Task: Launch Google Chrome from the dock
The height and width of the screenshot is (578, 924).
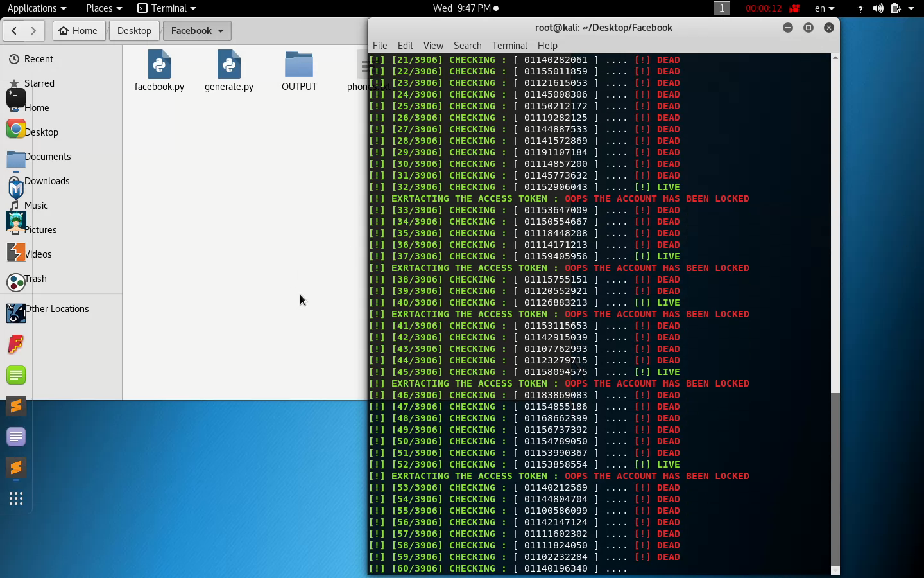Action: [x=16, y=129]
